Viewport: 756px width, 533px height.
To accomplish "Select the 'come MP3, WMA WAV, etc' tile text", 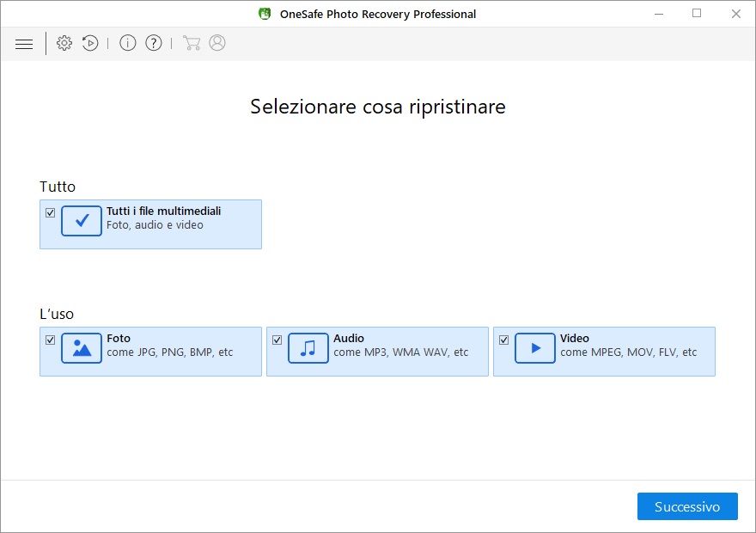I will 400,352.
